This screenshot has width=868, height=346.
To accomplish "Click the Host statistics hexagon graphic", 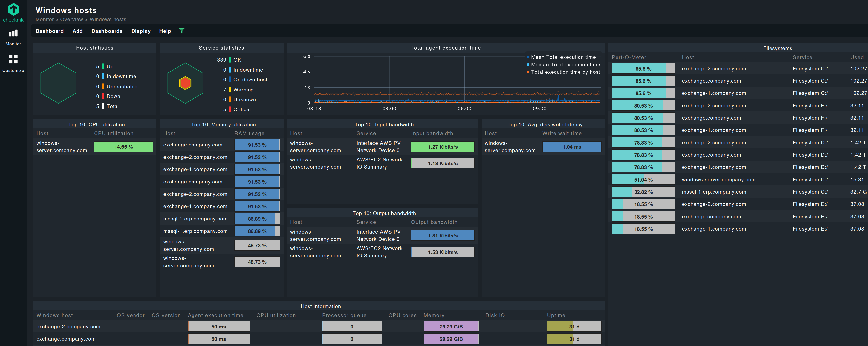I will tap(58, 83).
